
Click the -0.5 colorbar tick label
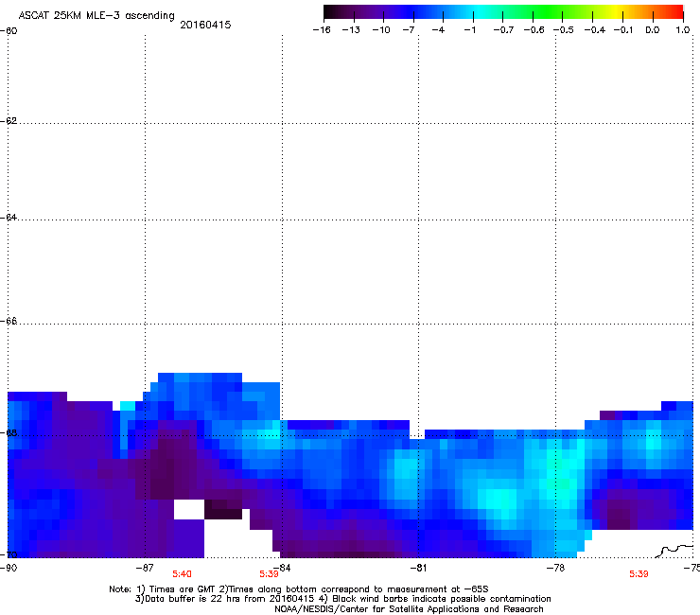click(564, 30)
